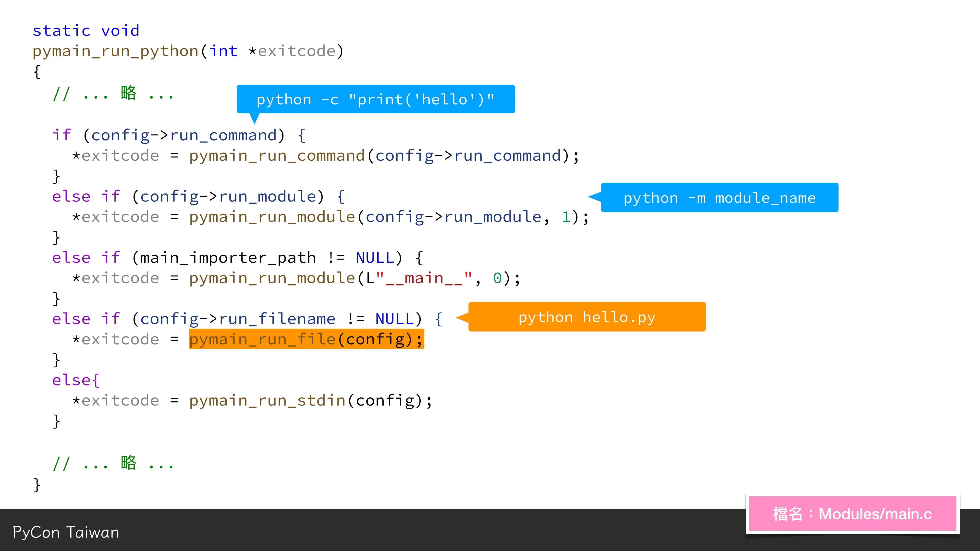
Task: Click the config->run_filename != NULL condition
Action: click(277, 319)
